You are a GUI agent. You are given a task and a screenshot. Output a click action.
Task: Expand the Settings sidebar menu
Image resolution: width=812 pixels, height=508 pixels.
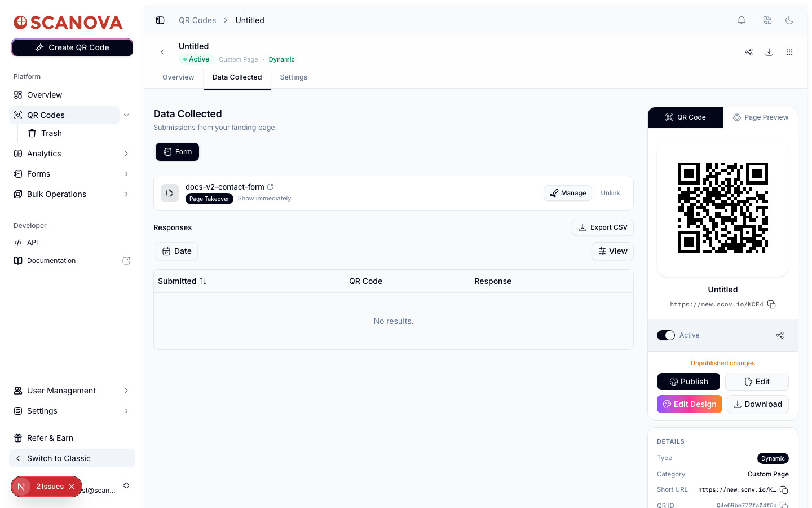pos(126,411)
